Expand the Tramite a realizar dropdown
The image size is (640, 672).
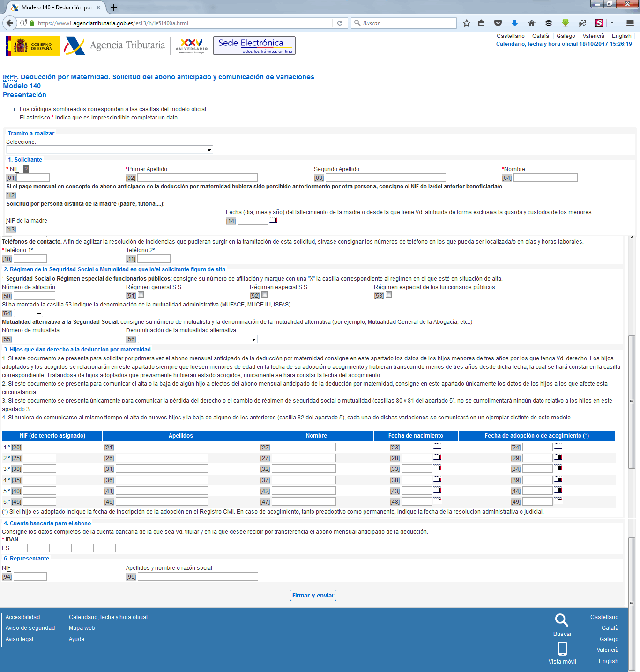109,150
